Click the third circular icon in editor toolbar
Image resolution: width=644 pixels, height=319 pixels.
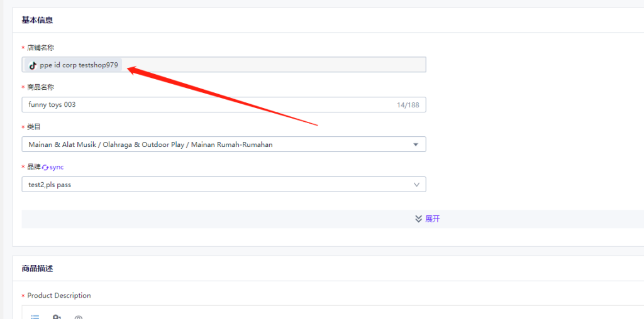point(79,317)
